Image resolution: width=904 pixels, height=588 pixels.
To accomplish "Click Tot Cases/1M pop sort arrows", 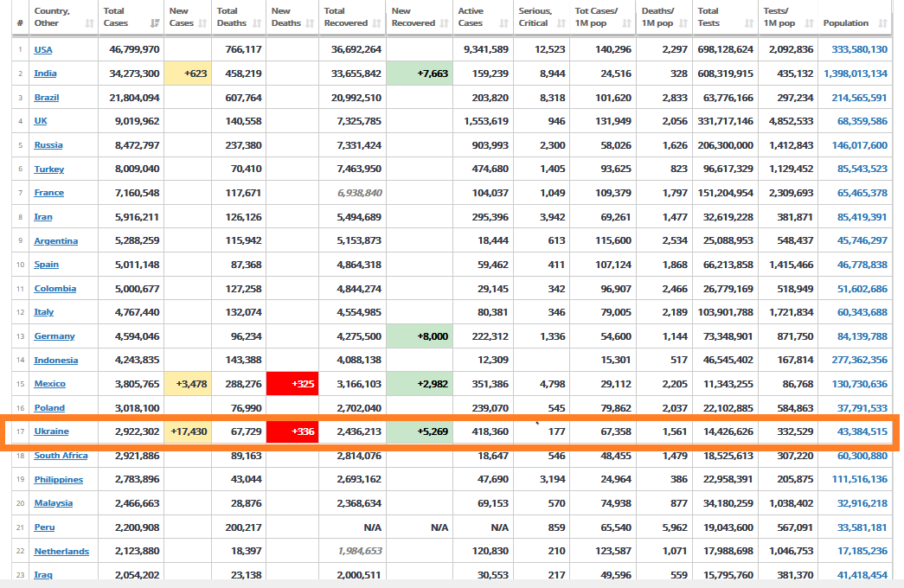I will 627,23.
